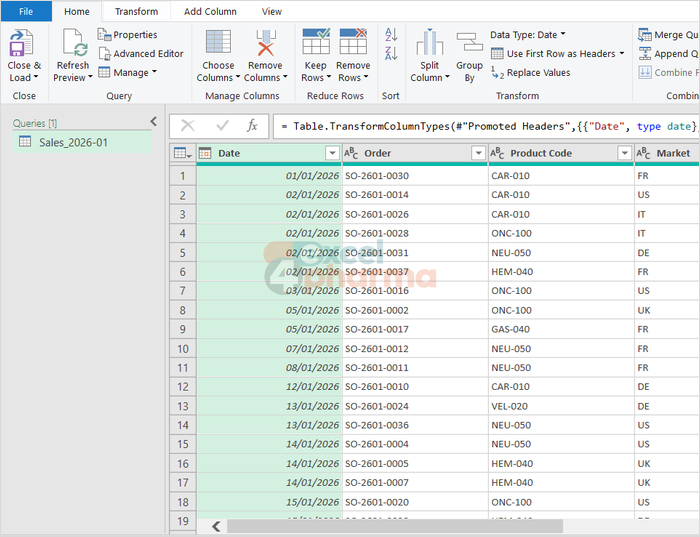Screen dimensions: 700x537
Task: Open query Properties
Action: [127, 34]
